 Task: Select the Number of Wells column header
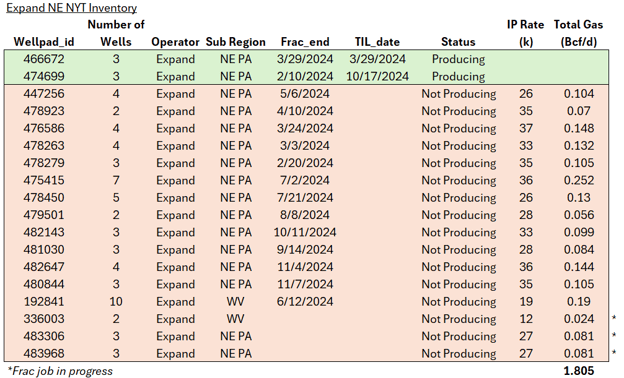click(116, 33)
